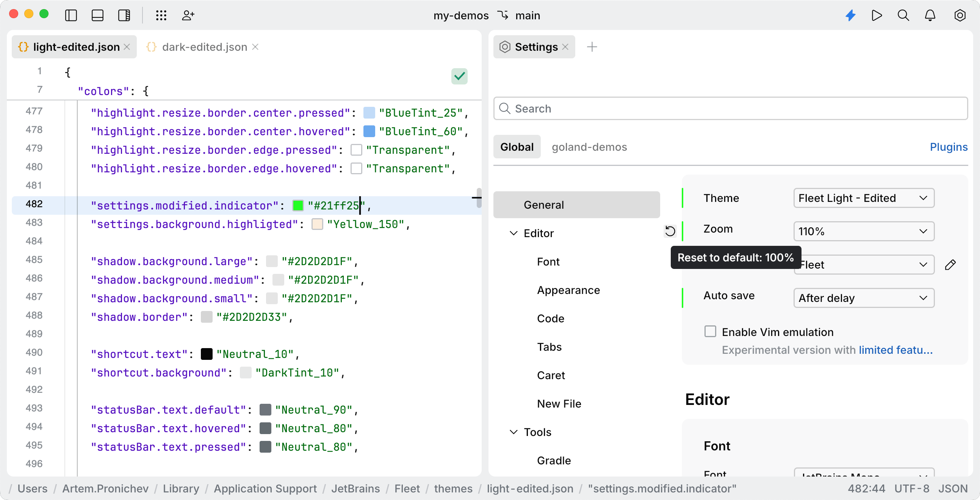Open the Theme dropdown
The image size is (980, 500).
864,198
